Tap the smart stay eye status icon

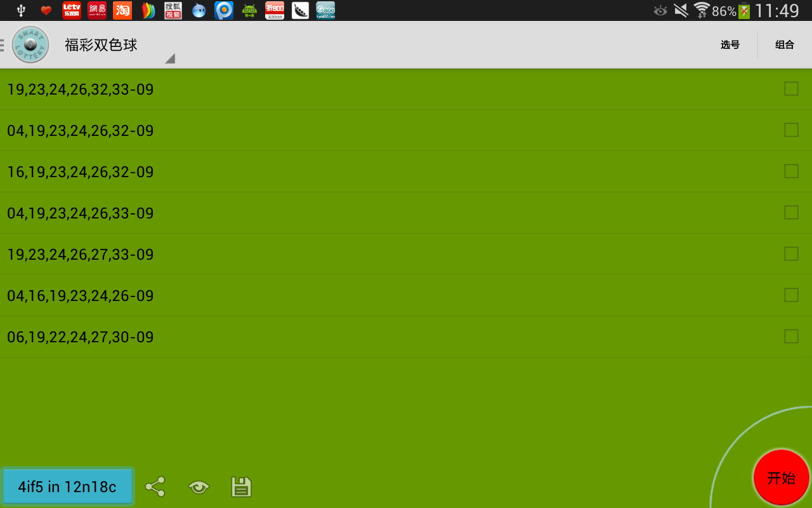[x=660, y=11]
